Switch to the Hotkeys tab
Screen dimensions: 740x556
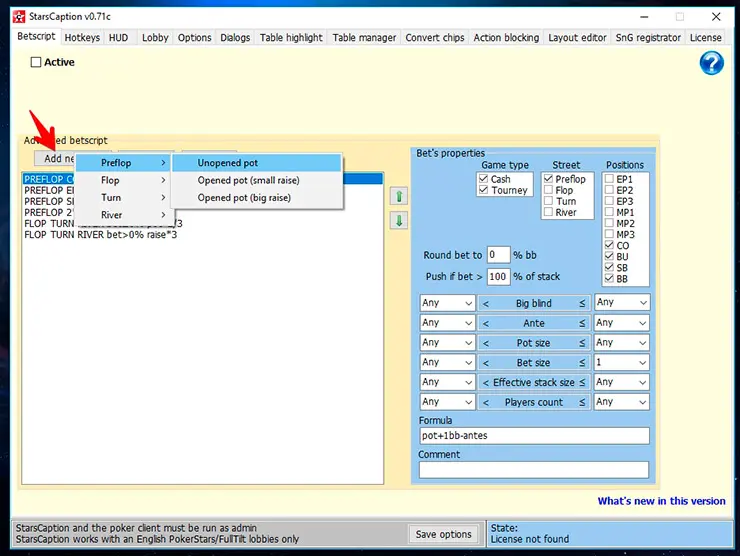click(x=82, y=38)
